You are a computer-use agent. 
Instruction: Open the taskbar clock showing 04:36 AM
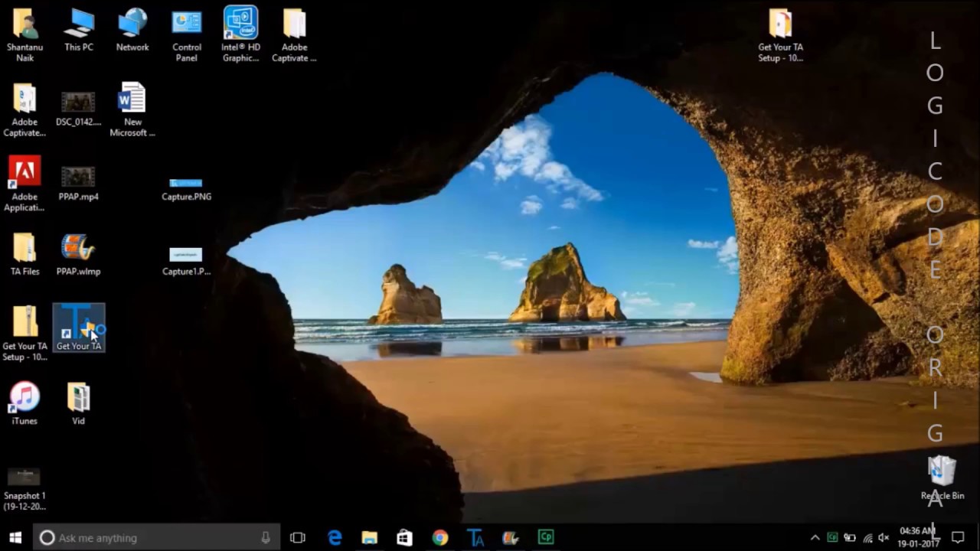click(918, 537)
